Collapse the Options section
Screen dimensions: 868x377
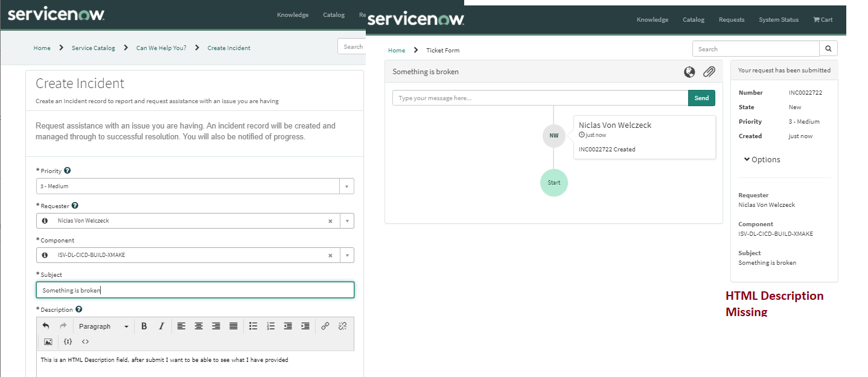(762, 159)
